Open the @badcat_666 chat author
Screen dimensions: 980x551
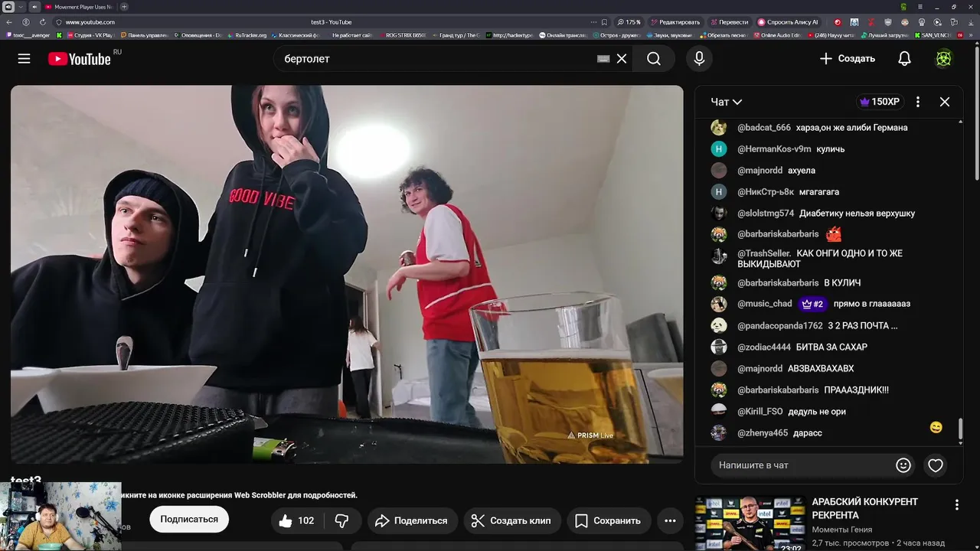coord(763,128)
